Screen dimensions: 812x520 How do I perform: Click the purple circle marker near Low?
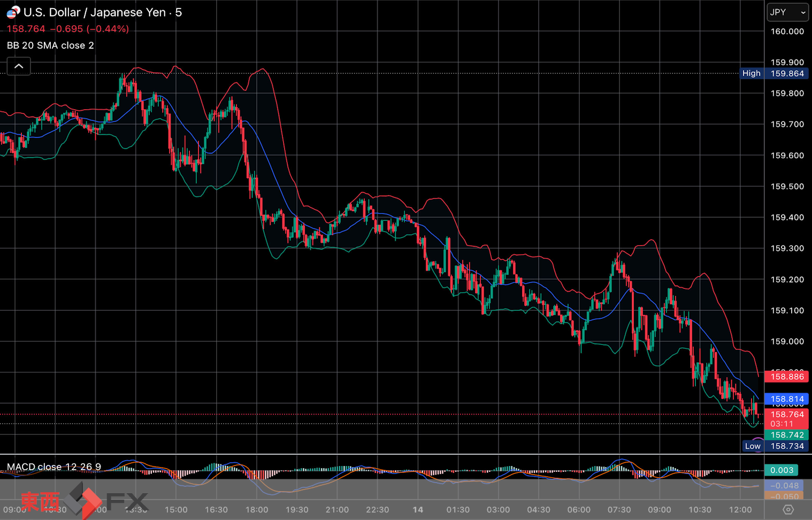point(758,441)
